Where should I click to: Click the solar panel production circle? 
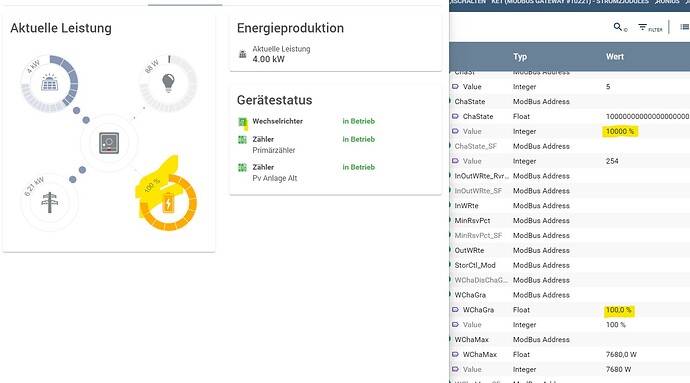tap(50, 83)
